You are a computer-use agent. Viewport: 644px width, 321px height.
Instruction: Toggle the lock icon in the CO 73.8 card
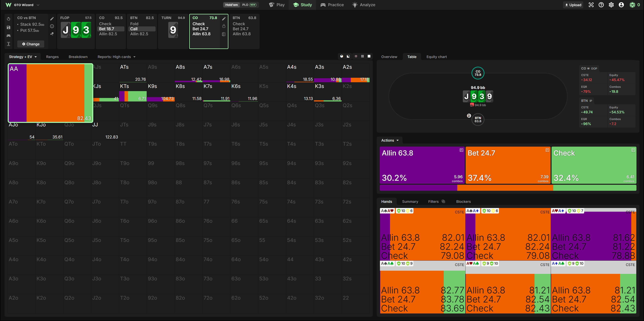pyautogui.click(x=224, y=26)
